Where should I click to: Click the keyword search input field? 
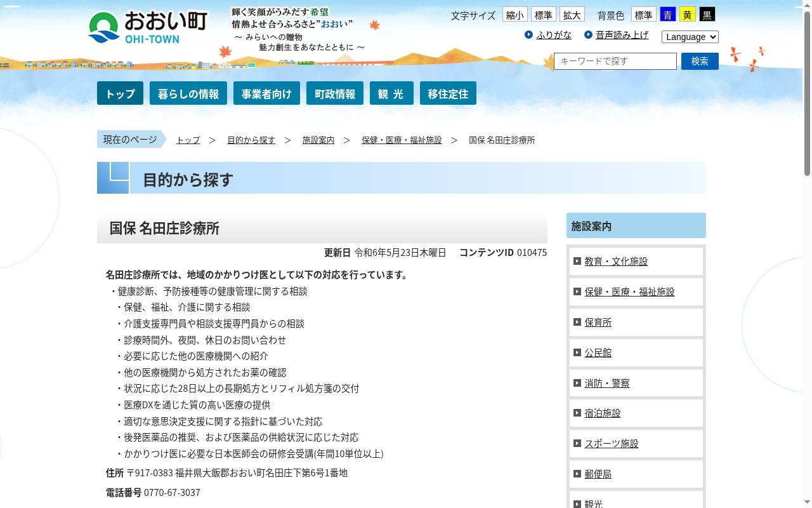(615, 61)
